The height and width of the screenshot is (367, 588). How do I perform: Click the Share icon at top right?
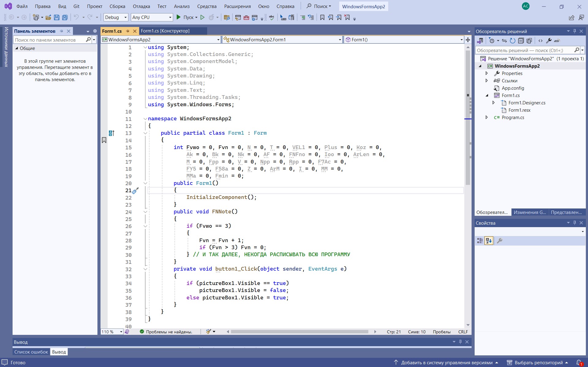tap(571, 18)
